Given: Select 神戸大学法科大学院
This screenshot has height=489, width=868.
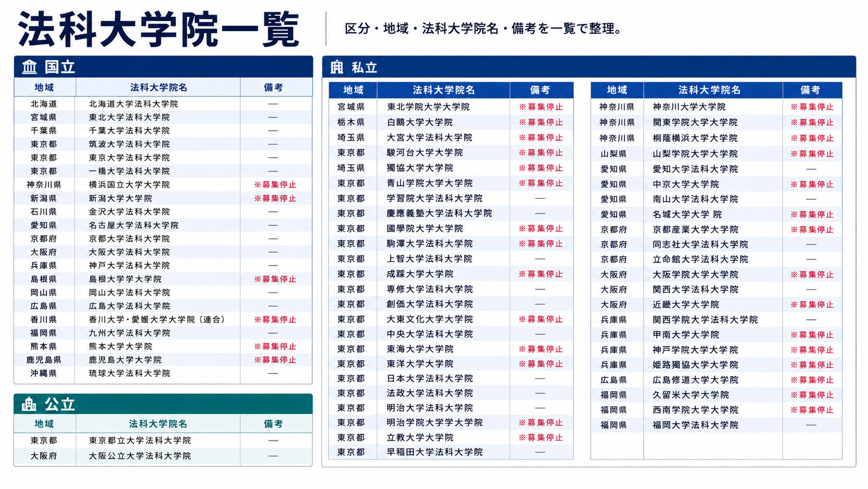Looking at the screenshot, I should (129, 266).
